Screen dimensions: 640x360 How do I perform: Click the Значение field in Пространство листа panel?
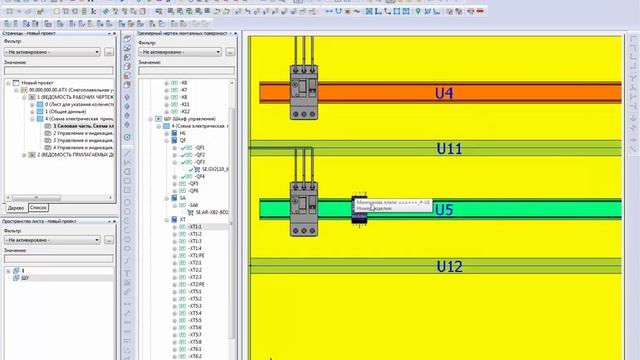point(59,259)
